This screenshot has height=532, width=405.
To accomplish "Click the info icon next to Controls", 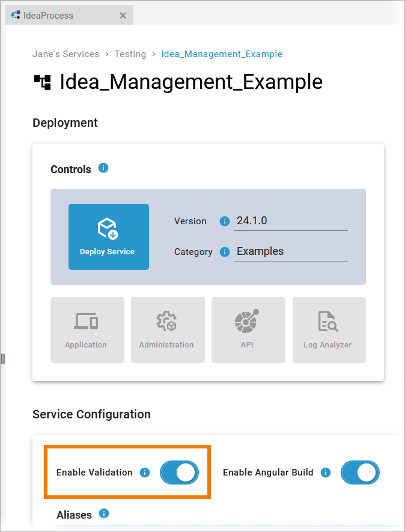I will pyautogui.click(x=103, y=168).
